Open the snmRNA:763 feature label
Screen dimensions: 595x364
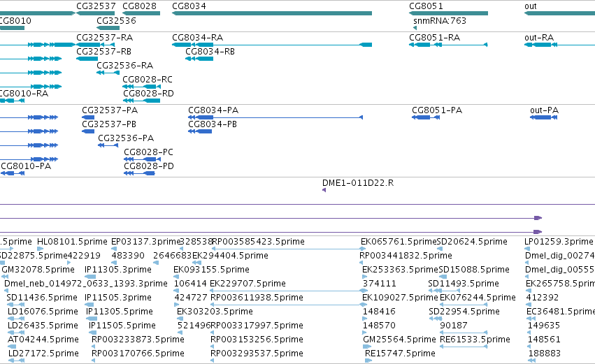[439, 21]
